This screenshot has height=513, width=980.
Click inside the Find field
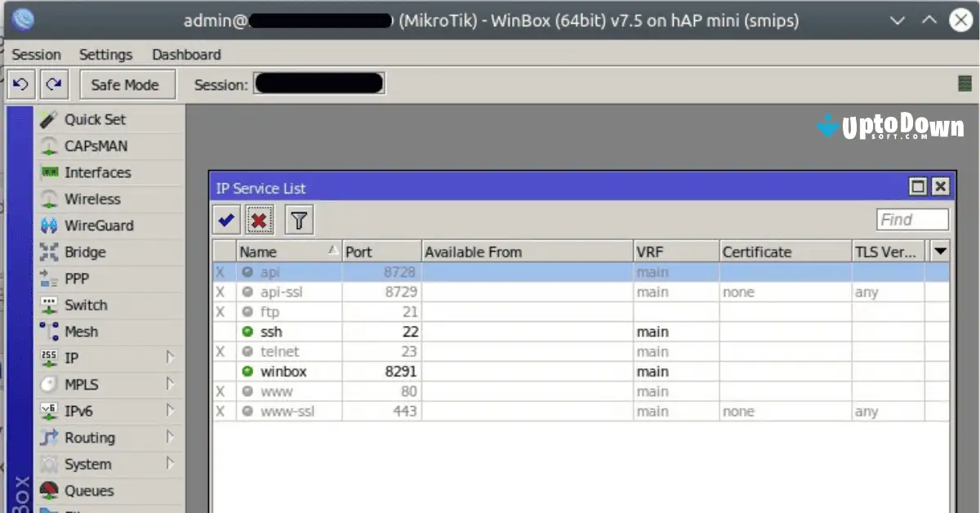(x=911, y=219)
